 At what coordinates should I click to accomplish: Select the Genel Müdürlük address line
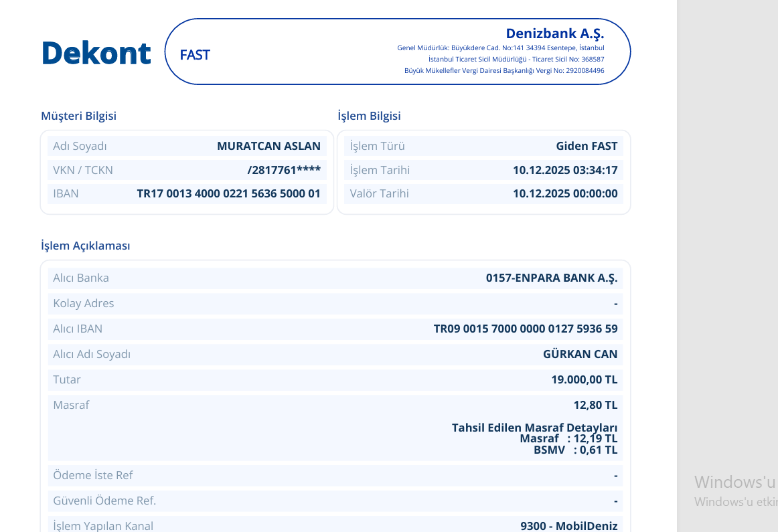[x=501, y=48]
